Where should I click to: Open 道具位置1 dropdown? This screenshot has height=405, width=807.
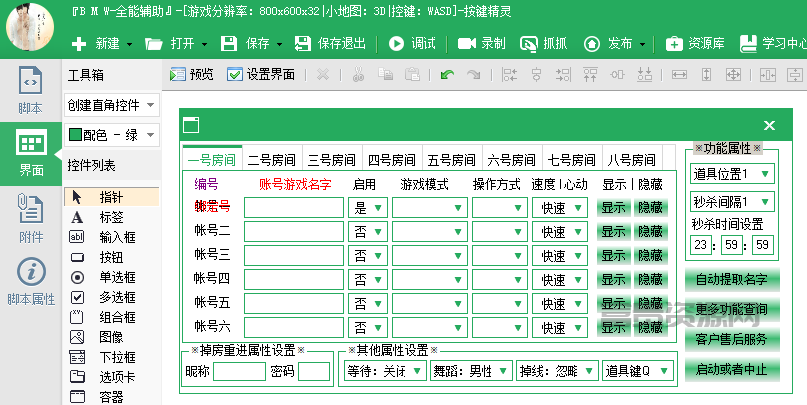[732, 174]
